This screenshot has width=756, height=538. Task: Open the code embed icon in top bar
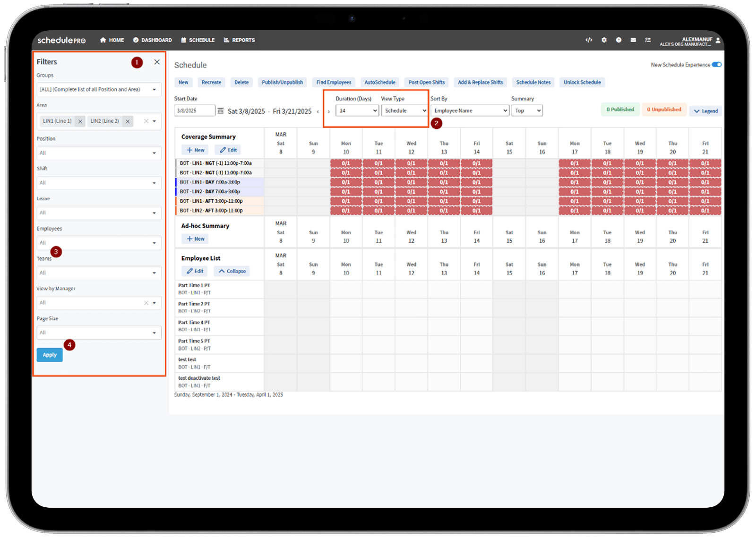tap(589, 40)
